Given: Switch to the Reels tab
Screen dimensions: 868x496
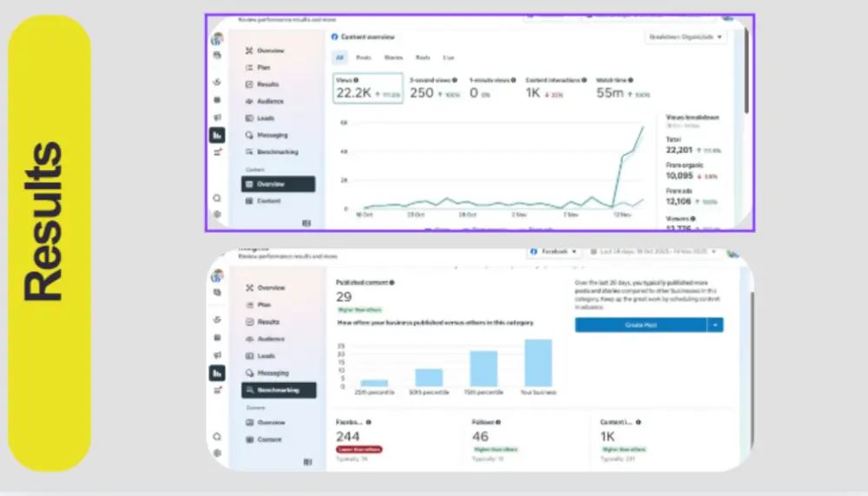Looking at the screenshot, I should pos(423,57).
